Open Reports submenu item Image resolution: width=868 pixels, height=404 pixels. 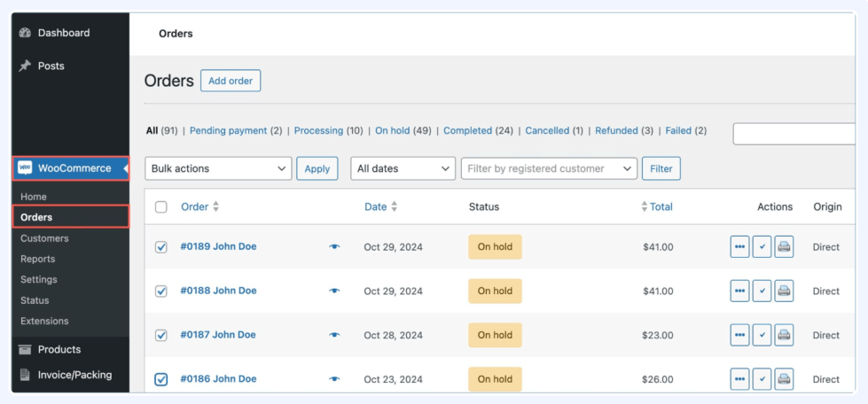pos(37,259)
